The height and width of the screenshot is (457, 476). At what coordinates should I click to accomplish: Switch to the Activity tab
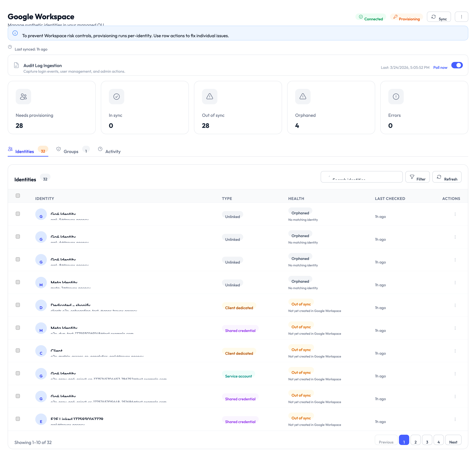point(113,151)
